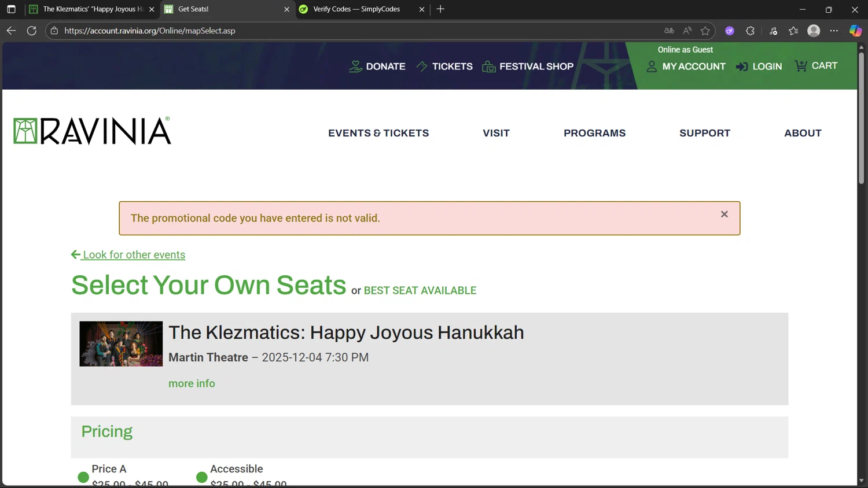Click the Online as Guest text
The height and width of the screenshot is (488, 868).
pyautogui.click(x=685, y=50)
